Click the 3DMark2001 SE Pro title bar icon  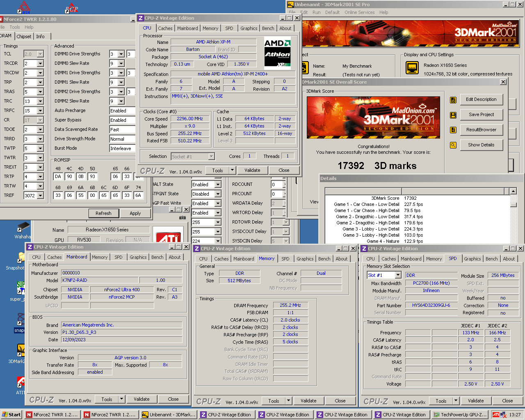[290, 5]
